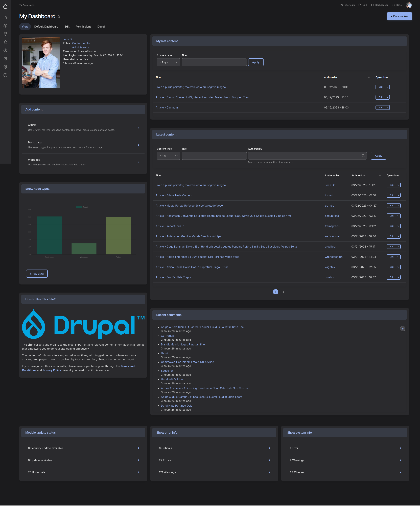
Task: Expand Edit dropdown arrow for Article - Damnum
Action: click(x=387, y=107)
